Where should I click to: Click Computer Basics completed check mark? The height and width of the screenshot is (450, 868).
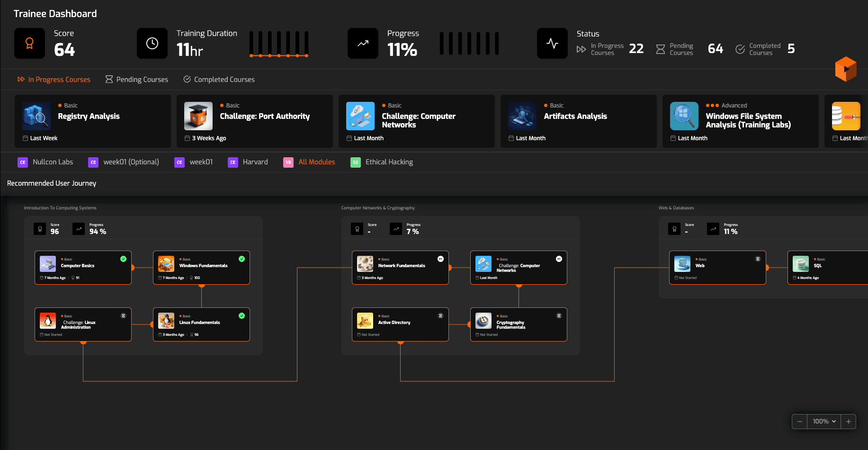(123, 259)
